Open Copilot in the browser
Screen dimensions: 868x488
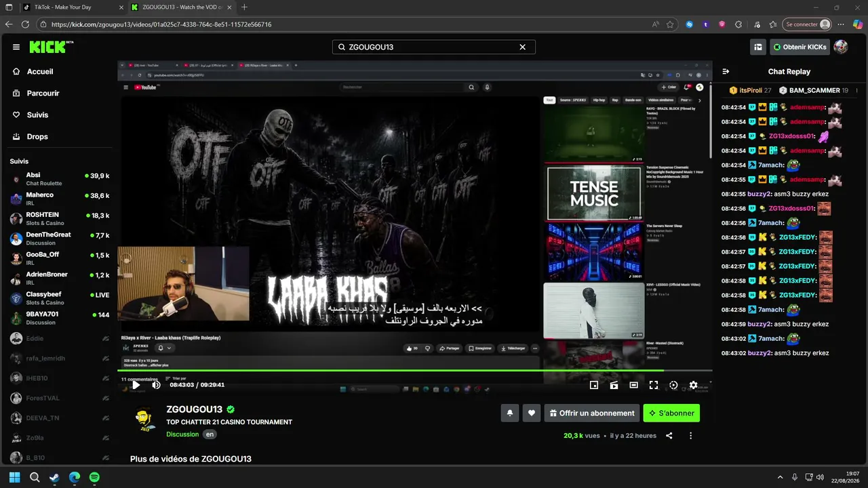[x=857, y=24]
